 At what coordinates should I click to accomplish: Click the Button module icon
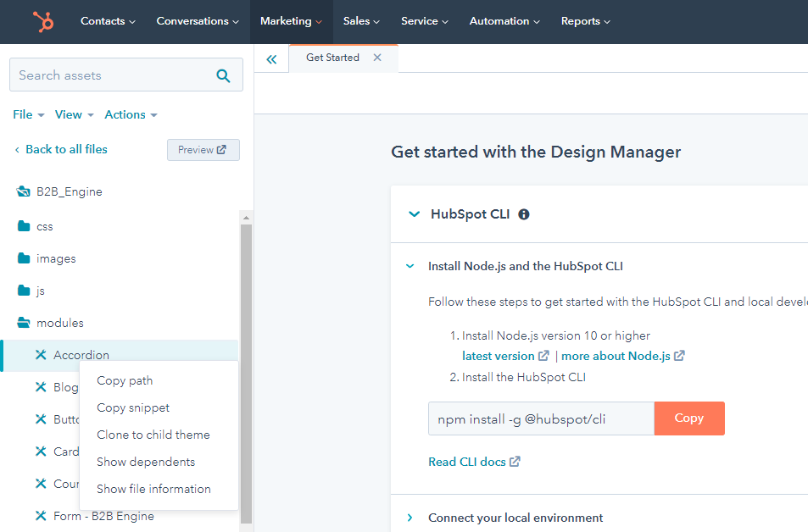point(41,418)
